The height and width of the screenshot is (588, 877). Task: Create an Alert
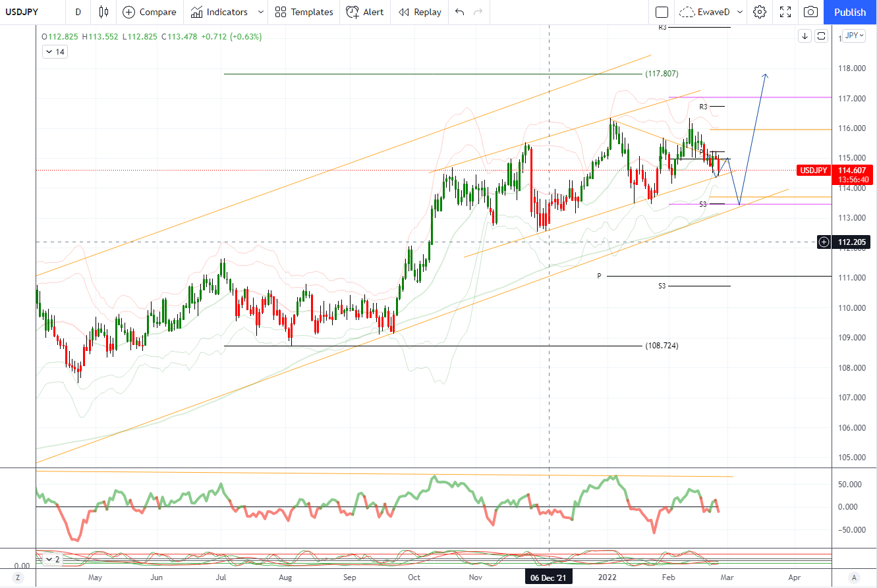point(365,12)
